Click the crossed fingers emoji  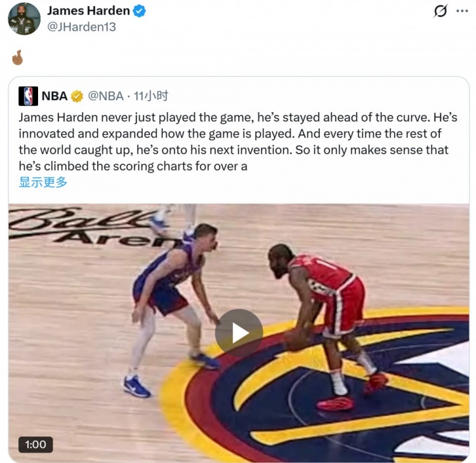pos(18,57)
